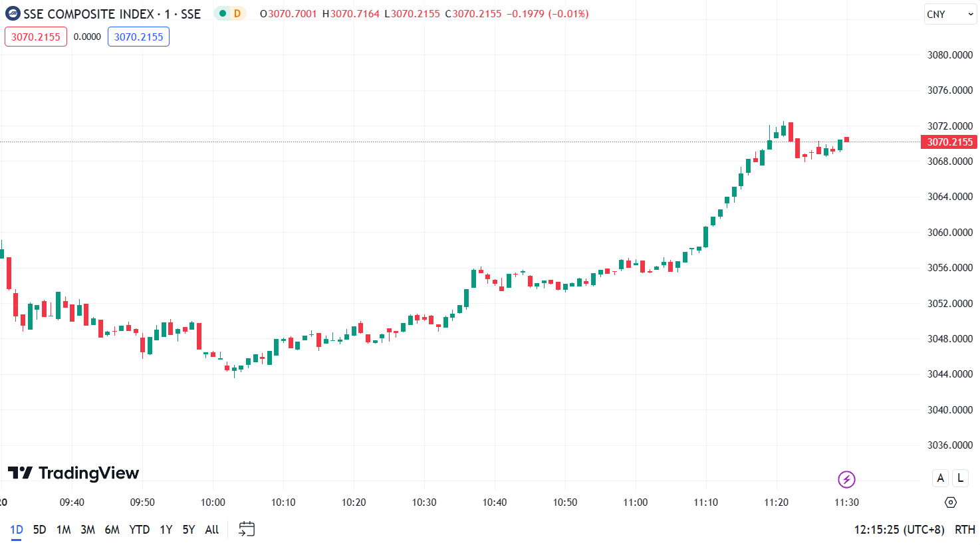Open the CNY currency dropdown

949,15
